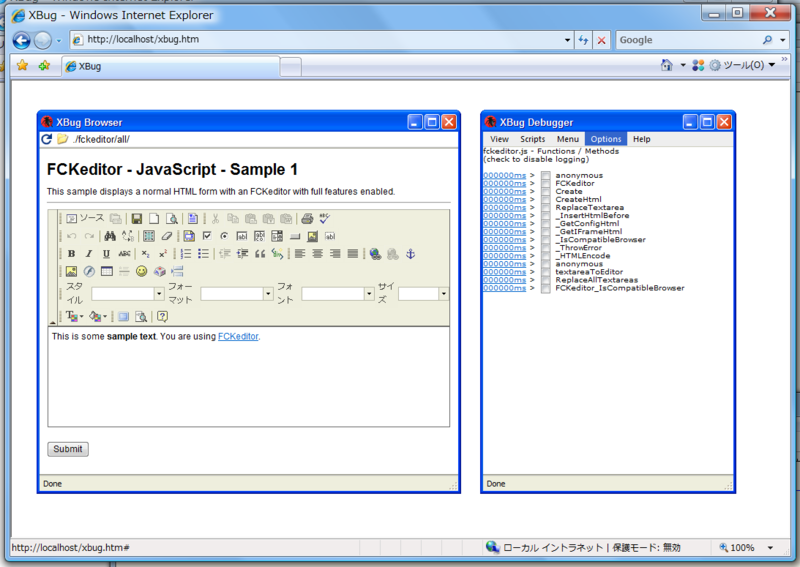Check the ReplaceTextarea checkbox

545,208
